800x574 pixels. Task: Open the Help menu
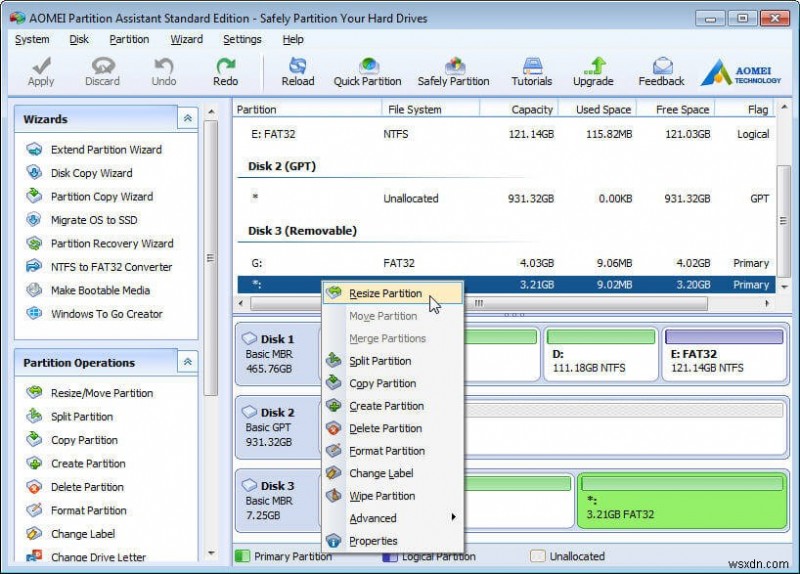tap(293, 39)
